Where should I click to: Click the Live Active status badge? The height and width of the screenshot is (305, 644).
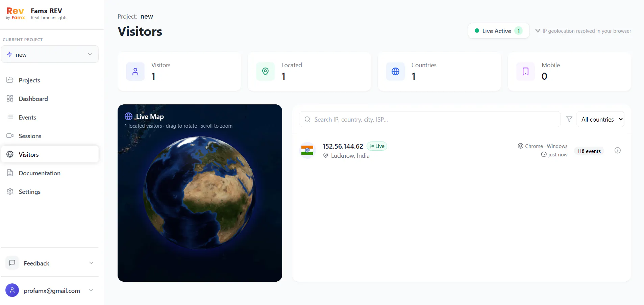click(x=498, y=31)
